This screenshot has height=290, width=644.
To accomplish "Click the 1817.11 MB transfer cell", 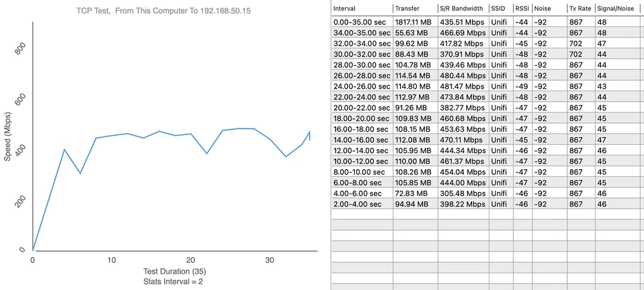I will 415,22.
